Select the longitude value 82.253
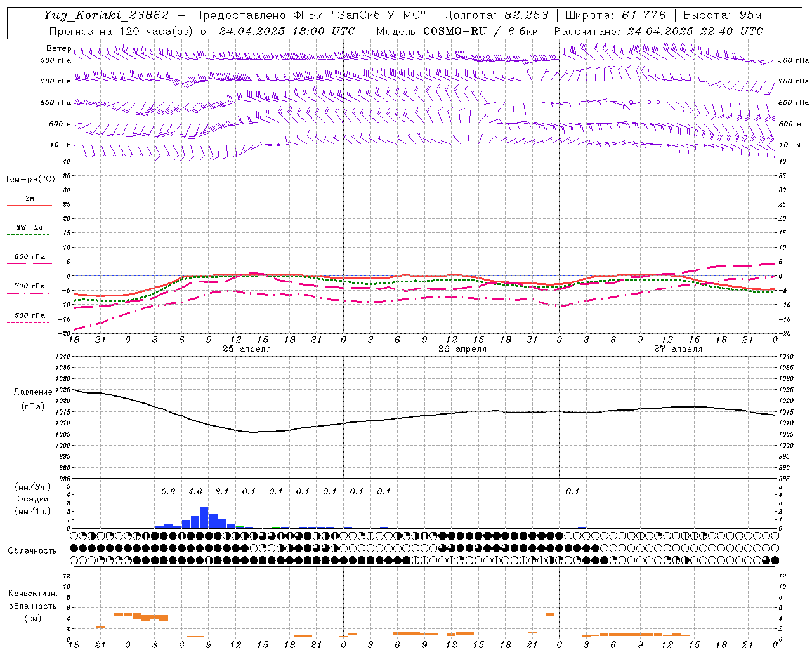This screenshot has width=812, height=650. [x=527, y=15]
